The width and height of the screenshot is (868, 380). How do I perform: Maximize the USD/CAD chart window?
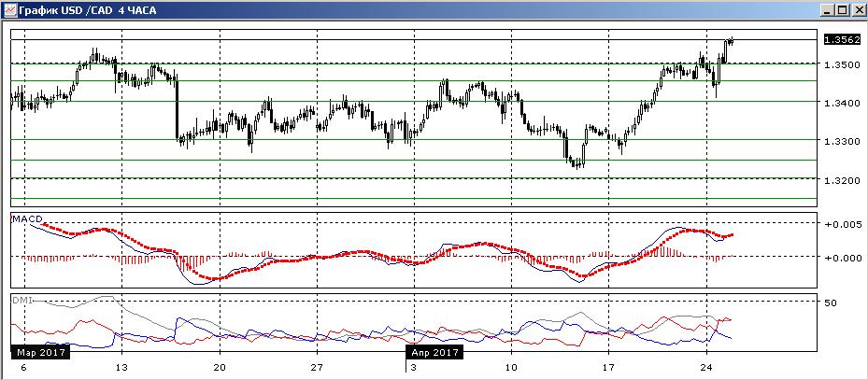click(x=842, y=10)
